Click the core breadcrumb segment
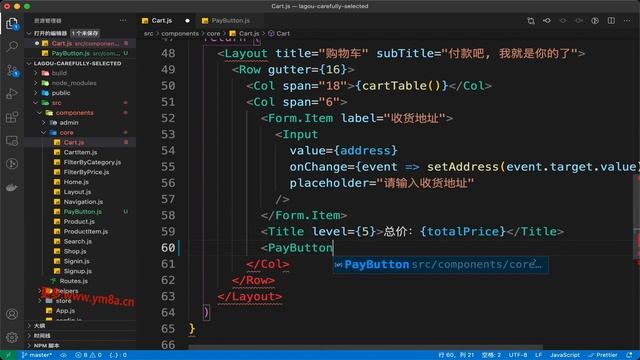Viewport: 640px width, 360px height. click(213, 33)
